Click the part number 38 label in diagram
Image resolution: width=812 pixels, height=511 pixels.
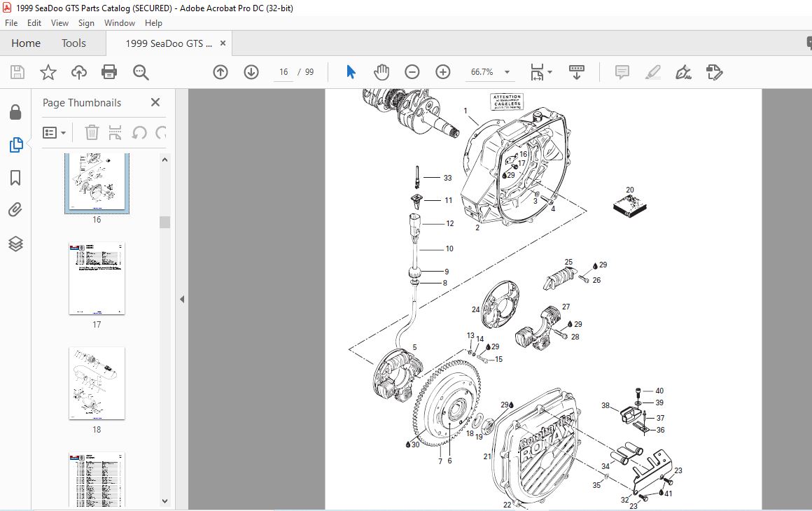(605, 405)
